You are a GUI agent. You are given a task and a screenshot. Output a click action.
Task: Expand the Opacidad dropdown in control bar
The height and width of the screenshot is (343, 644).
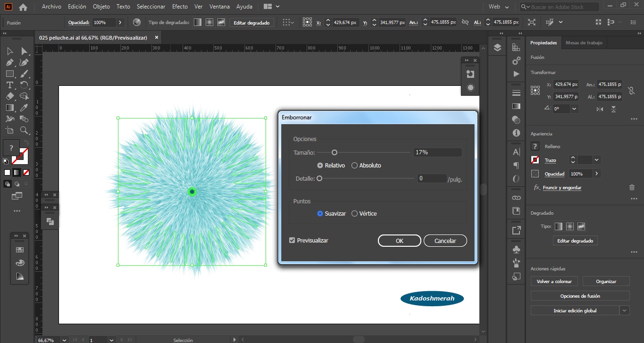coord(120,22)
